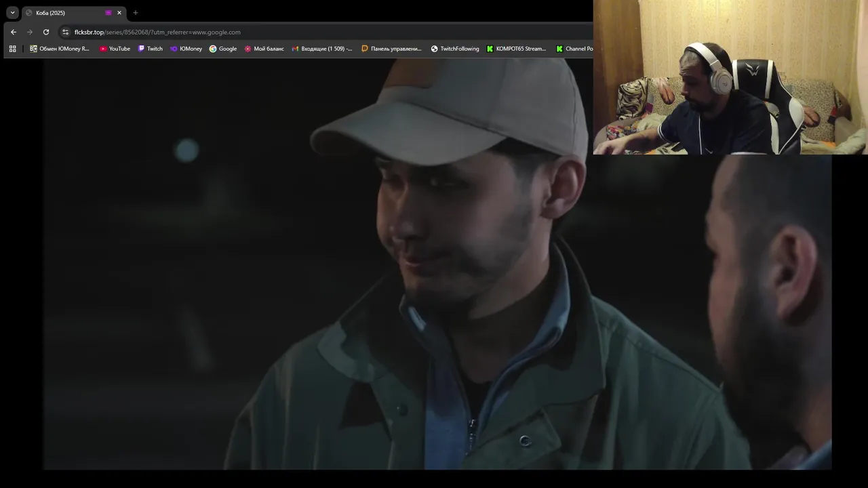This screenshot has width=868, height=488.
Task: Open the apps grid in bookmarks bar
Action: click(x=12, y=49)
